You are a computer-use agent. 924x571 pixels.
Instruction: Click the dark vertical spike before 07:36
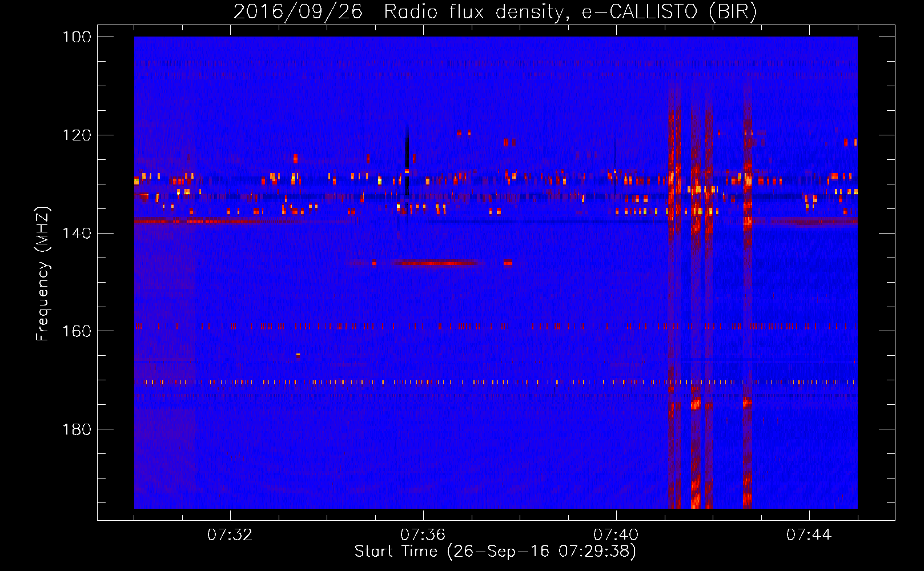coord(407,161)
